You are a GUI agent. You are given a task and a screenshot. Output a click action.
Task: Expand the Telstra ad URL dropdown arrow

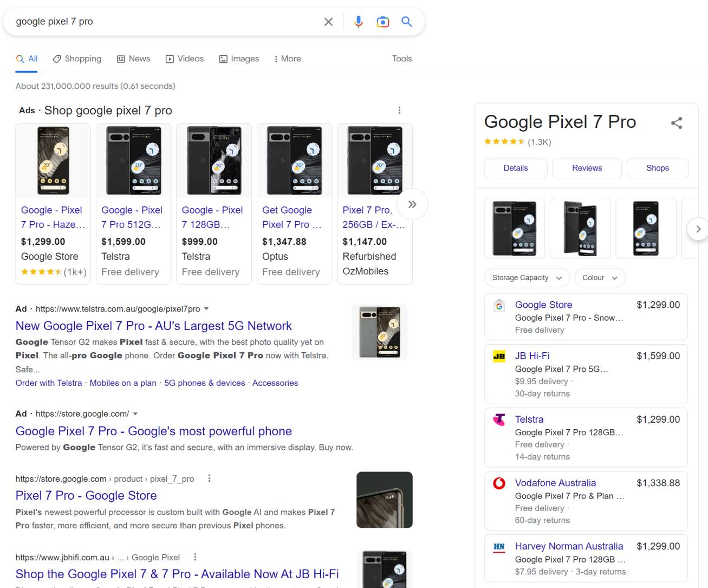206,309
